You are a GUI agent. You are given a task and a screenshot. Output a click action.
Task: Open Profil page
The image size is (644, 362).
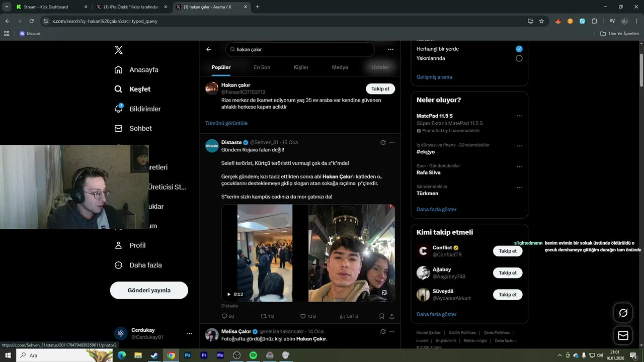[130, 245]
